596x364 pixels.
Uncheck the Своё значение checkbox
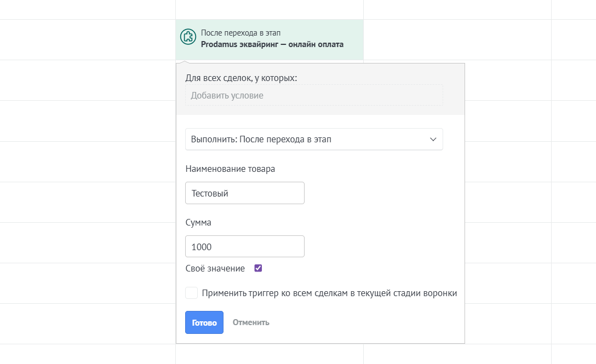[x=258, y=268]
